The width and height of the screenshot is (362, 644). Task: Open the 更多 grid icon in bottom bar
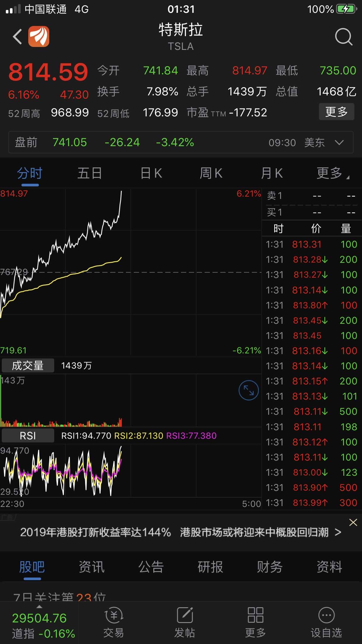click(256, 622)
